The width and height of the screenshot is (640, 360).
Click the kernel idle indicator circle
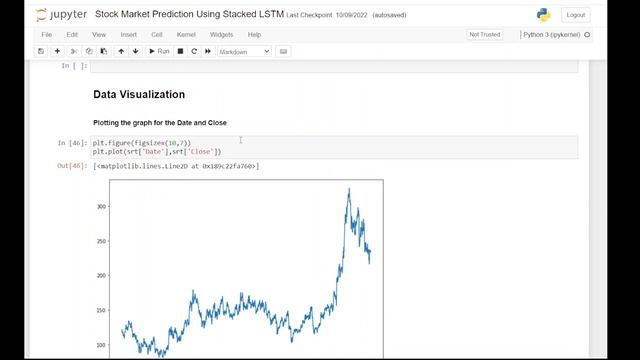click(587, 35)
